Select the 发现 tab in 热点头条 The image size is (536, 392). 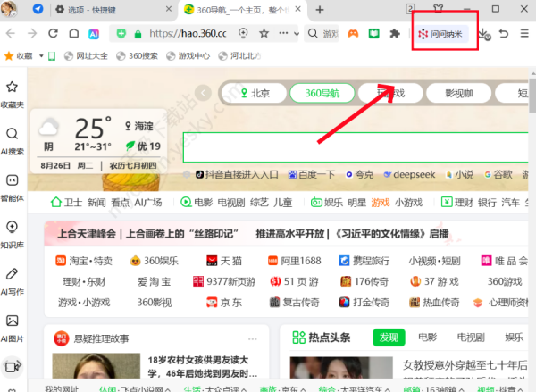(388, 338)
